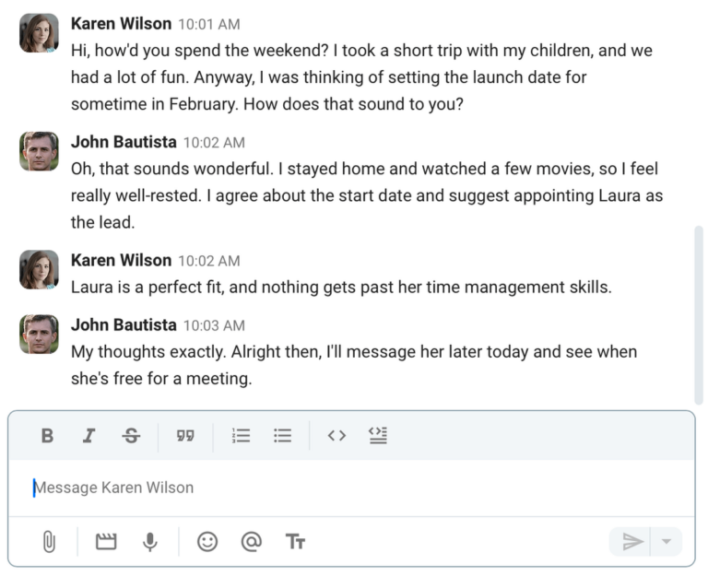Start a numbered list
Screen dimensions: 708x588
(241, 436)
